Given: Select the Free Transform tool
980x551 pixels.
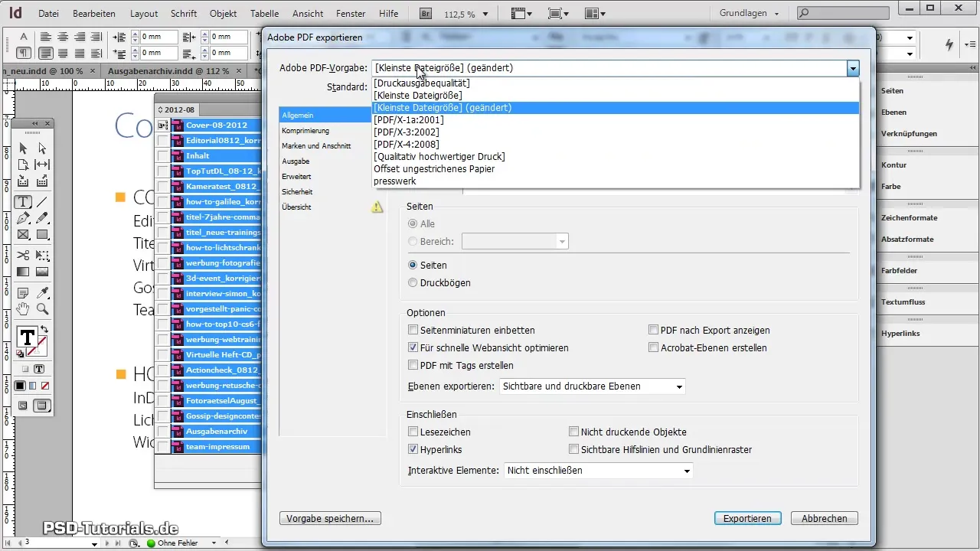Looking at the screenshot, I should point(42,255).
